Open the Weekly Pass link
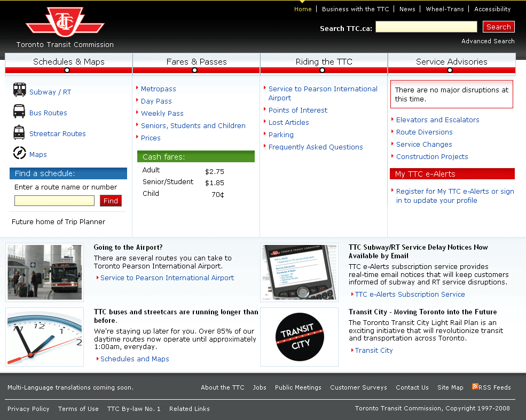 pos(162,113)
